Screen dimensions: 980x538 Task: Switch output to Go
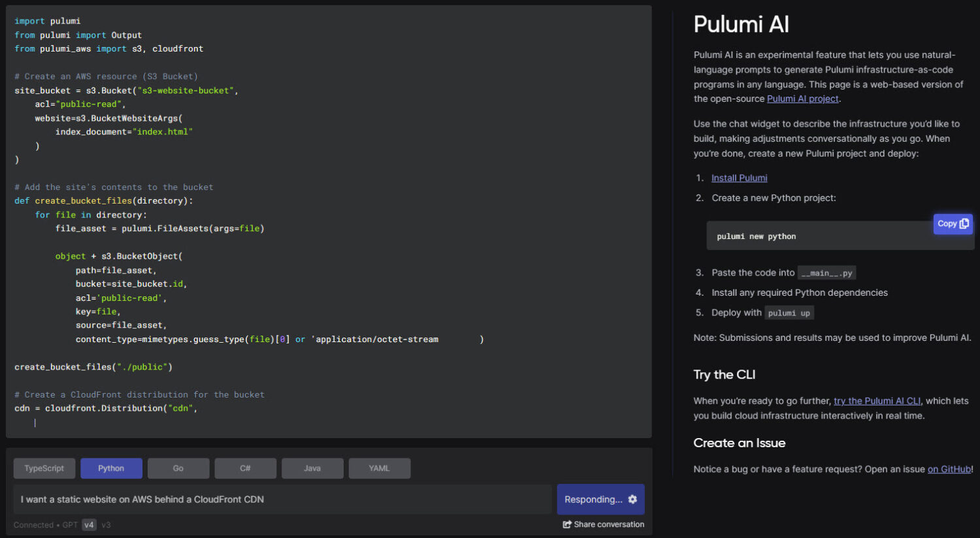pos(178,468)
